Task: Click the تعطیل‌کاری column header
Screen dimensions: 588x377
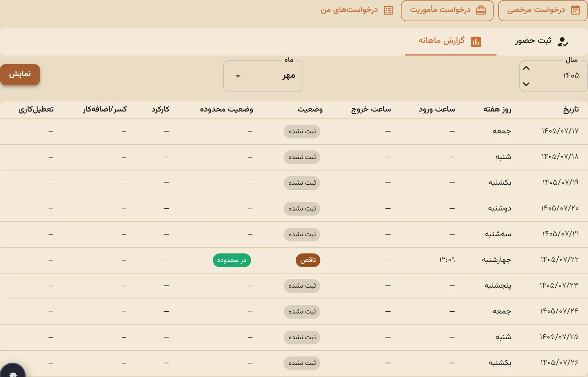Action: (36, 109)
